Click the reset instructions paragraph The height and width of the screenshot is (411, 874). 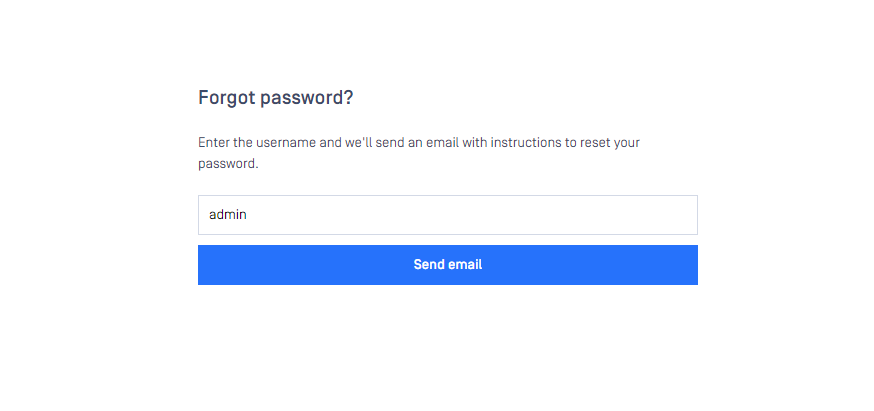(x=419, y=153)
